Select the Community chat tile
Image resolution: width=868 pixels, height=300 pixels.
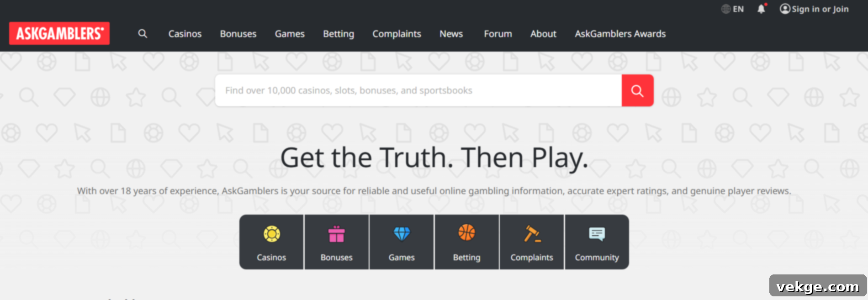pyautogui.click(x=597, y=242)
